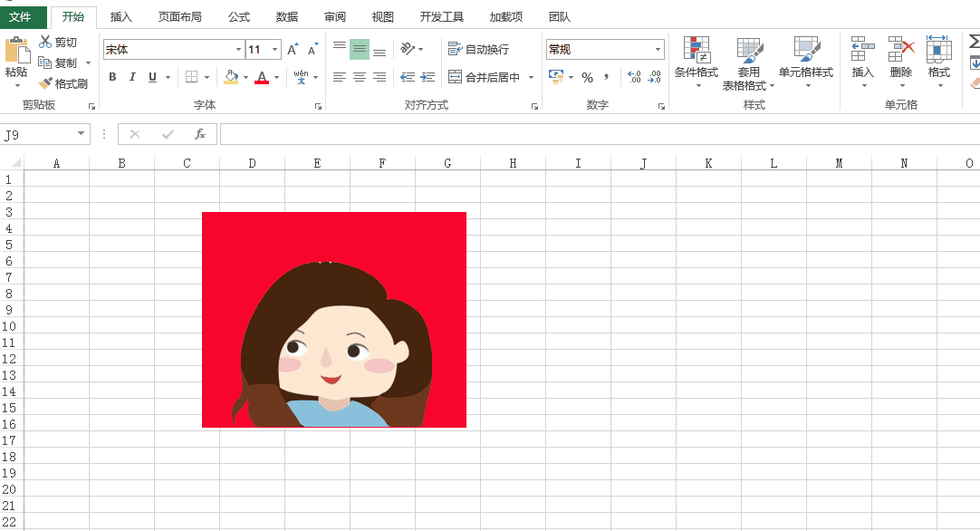
Task: Click the Insert cells (插入) icon
Action: pyautogui.click(x=862, y=50)
